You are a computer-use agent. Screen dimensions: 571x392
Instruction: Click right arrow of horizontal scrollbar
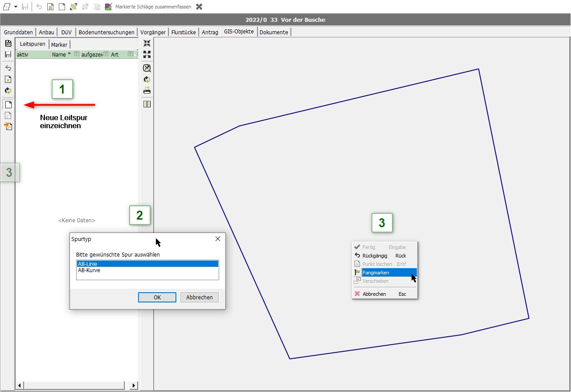pos(134,385)
